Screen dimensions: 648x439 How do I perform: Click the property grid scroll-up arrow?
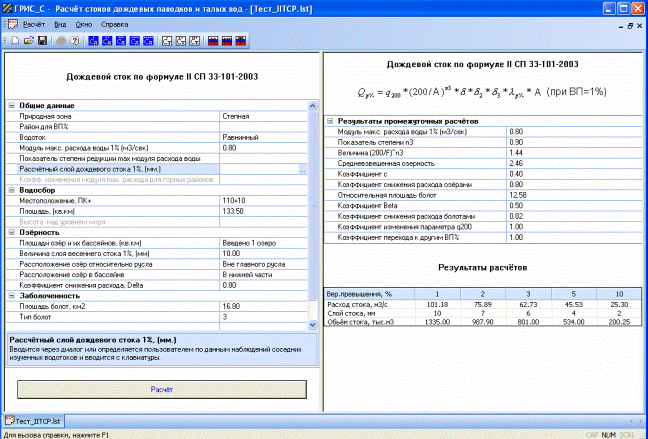click(312, 106)
